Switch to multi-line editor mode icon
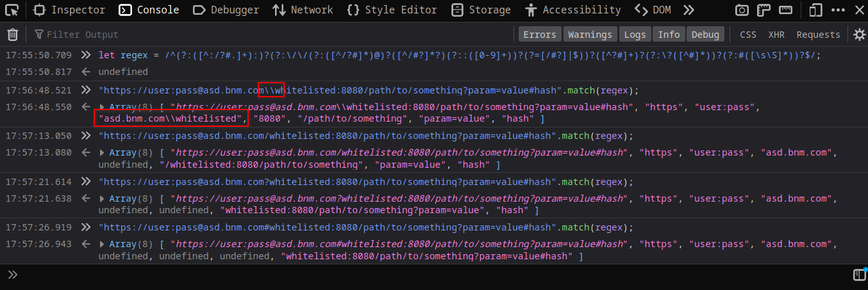Screen dimensions: 868x290 coord(859,275)
